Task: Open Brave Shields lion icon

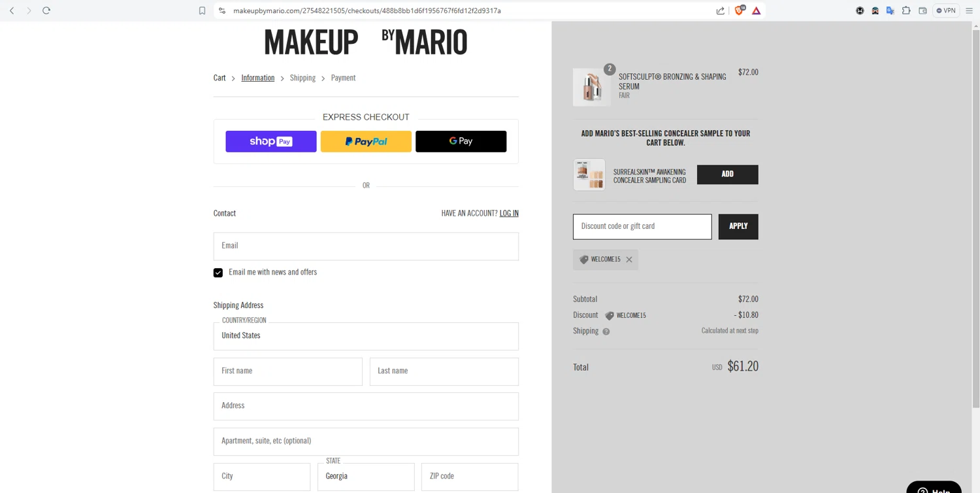Action: coord(740,10)
